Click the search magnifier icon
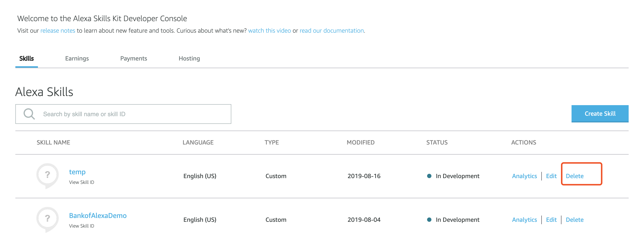This screenshot has width=644, height=241. 29,114
